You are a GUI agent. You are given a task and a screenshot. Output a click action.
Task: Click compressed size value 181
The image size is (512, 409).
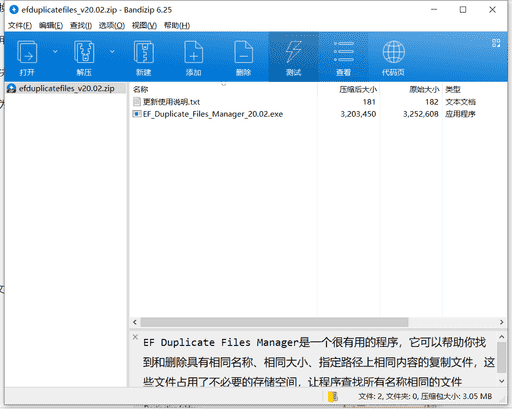tap(369, 102)
